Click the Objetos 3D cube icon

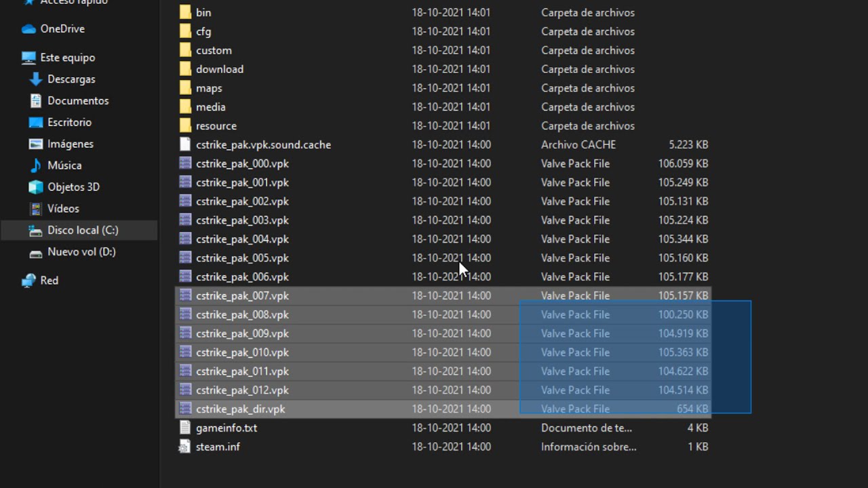pos(36,187)
